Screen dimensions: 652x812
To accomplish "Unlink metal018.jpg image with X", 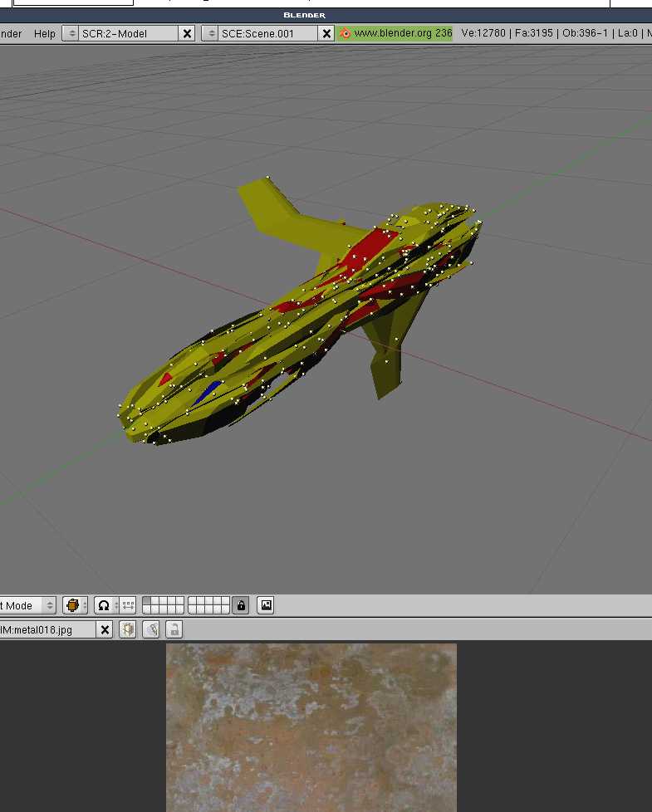I will click(105, 629).
